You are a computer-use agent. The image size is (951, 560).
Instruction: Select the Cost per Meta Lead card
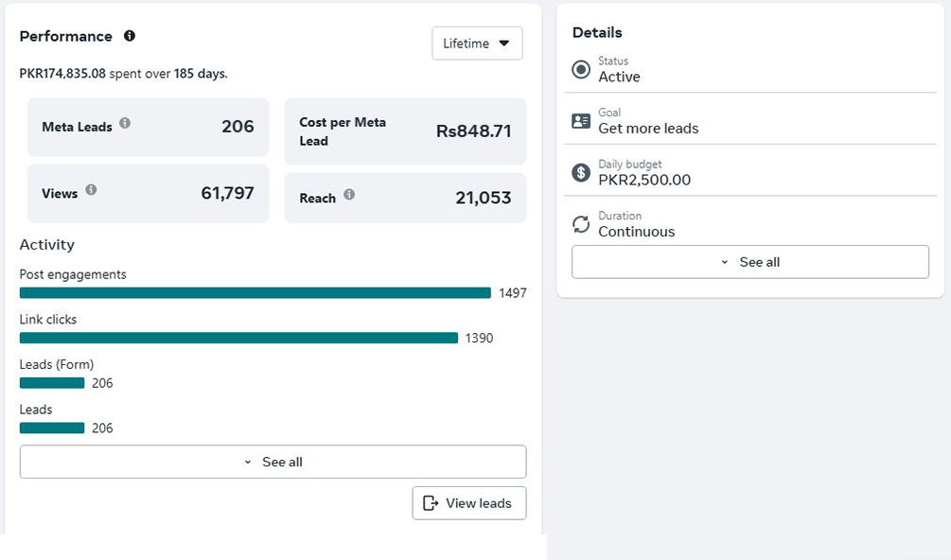tap(405, 131)
